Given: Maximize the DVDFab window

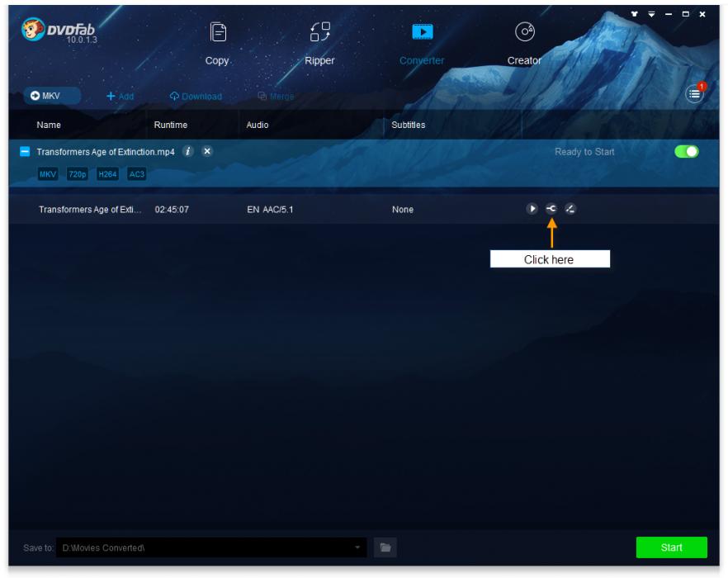Looking at the screenshot, I should (685, 14).
